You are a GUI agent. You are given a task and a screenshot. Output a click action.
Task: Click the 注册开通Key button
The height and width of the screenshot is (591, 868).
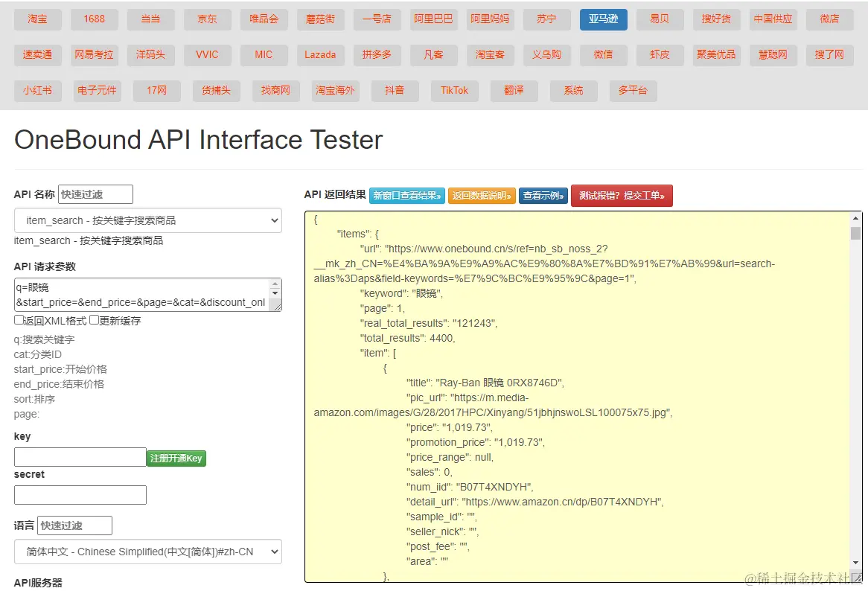pyautogui.click(x=176, y=459)
